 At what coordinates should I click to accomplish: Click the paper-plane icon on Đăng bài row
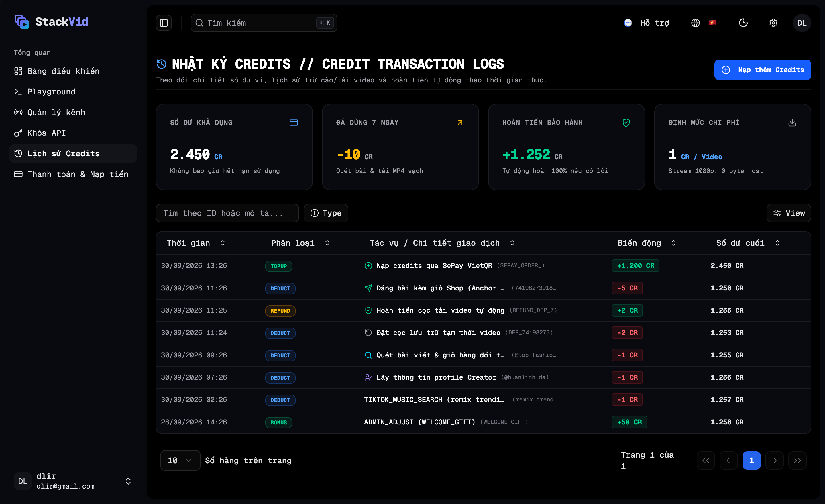click(368, 288)
